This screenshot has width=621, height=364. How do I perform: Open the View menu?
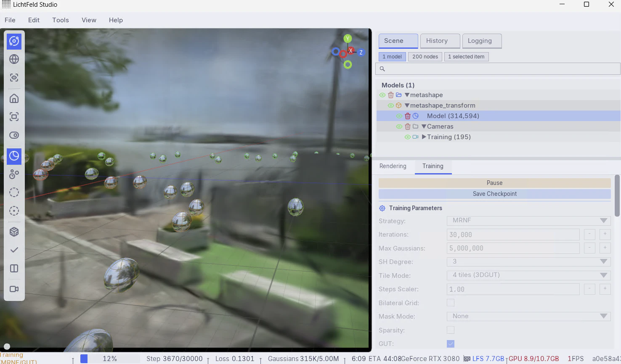click(89, 20)
